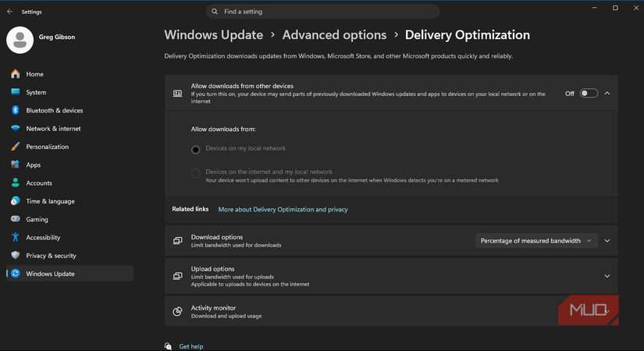Click the Time & language globe icon
Image resolution: width=644 pixels, height=351 pixels.
click(15, 200)
